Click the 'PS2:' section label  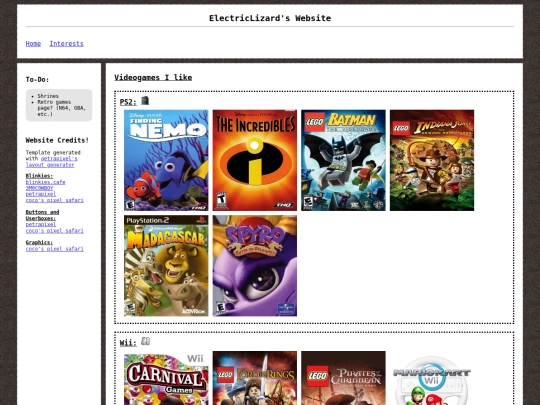(x=128, y=102)
